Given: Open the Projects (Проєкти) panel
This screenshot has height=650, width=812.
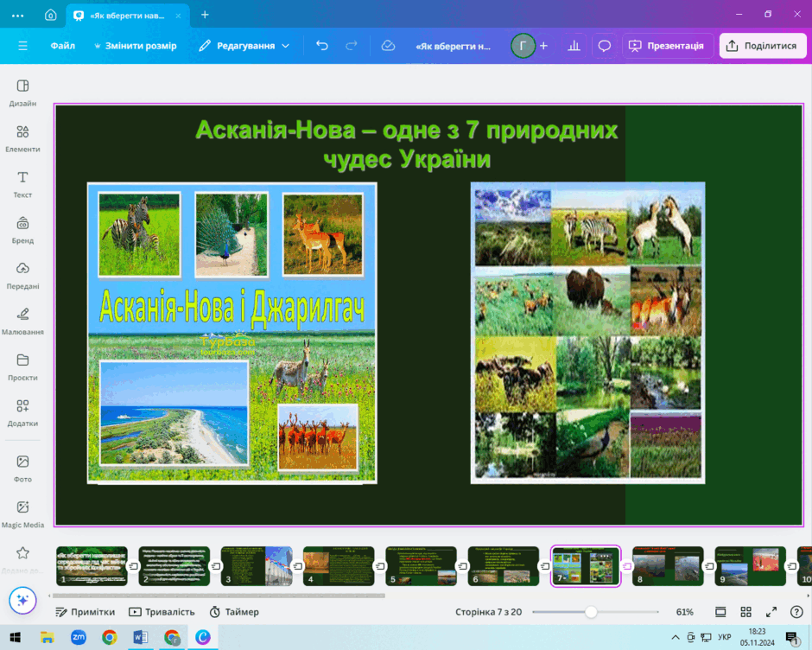Looking at the screenshot, I should pyautogui.click(x=22, y=366).
